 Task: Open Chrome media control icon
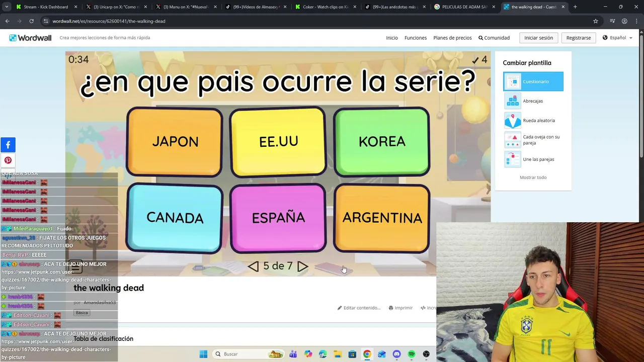(612, 21)
